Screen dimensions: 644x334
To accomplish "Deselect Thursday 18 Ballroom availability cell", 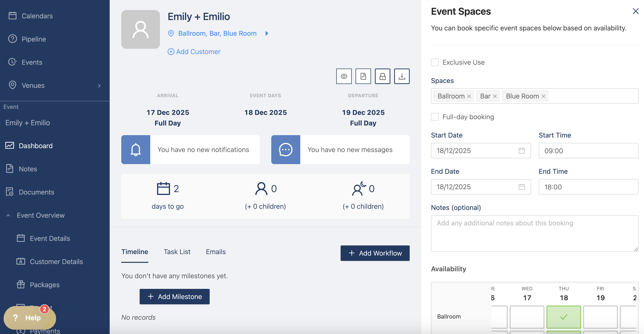I will click(x=564, y=317).
